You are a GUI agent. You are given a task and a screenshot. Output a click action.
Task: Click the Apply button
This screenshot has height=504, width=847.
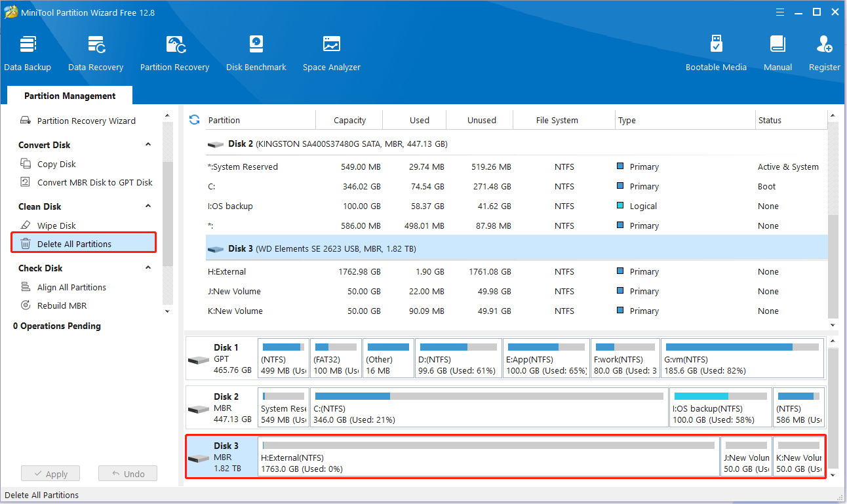tap(50, 474)
